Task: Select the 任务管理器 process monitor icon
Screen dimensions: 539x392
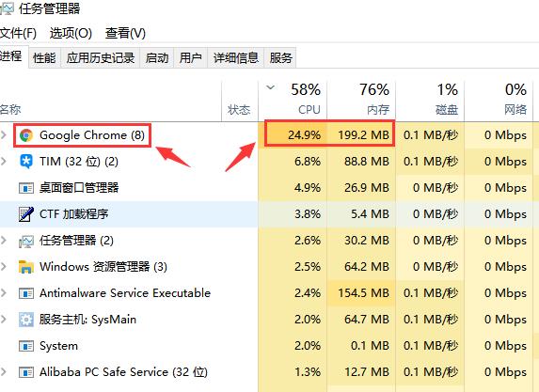Action: 26,242
